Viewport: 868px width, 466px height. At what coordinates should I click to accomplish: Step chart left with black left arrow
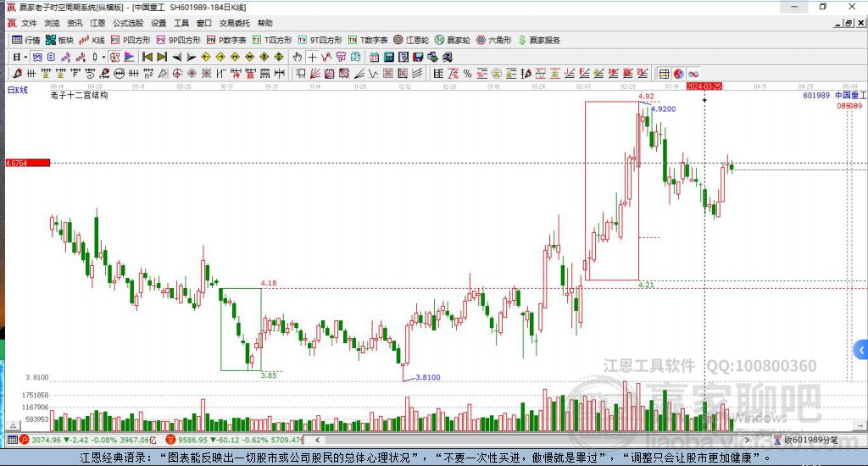click(176, 57)
